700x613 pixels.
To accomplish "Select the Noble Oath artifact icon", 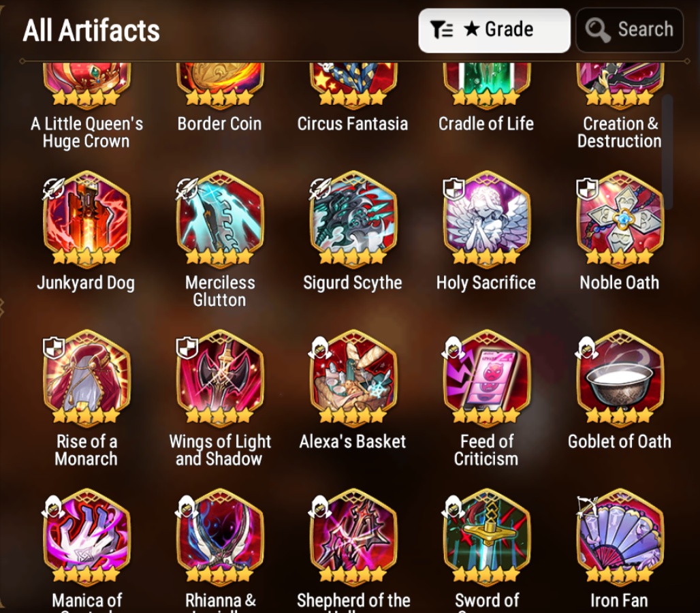I will coord(620,219).
